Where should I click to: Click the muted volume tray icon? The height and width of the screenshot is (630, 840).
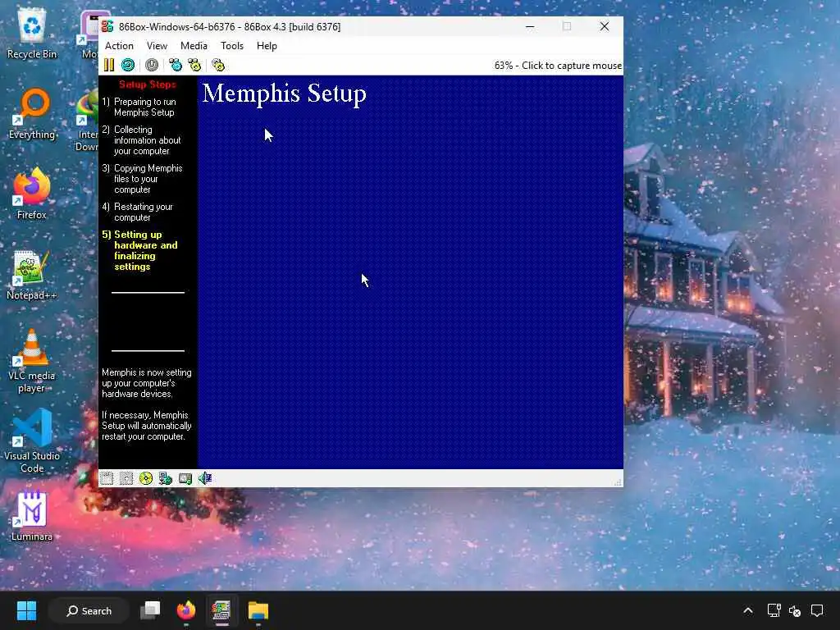click(x=795, y=610)
